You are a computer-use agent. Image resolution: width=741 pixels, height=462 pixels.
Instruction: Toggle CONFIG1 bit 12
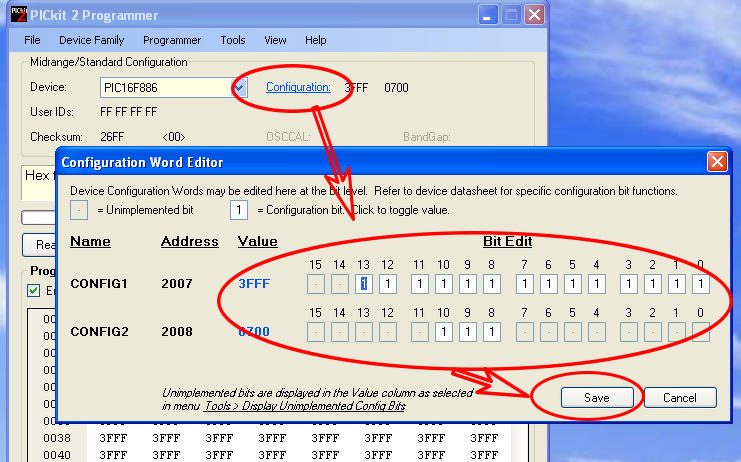388,284
